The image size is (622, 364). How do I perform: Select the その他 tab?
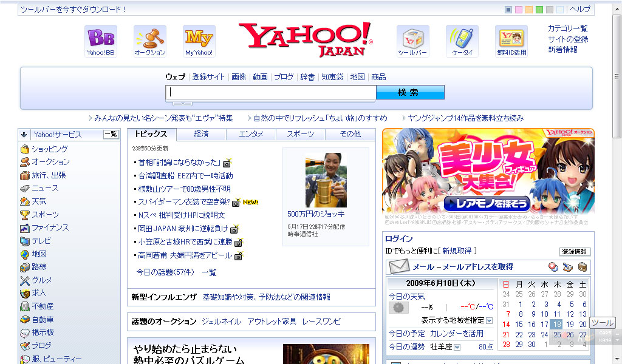point(350,135)
